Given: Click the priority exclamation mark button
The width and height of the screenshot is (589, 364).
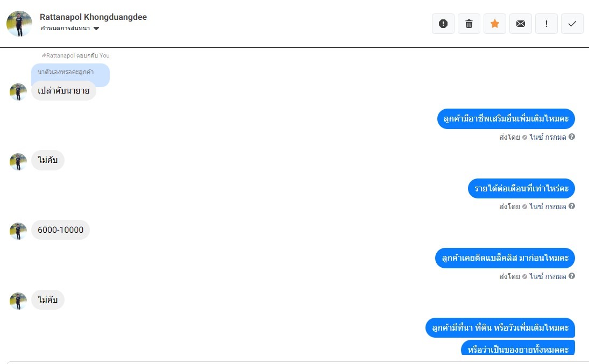Looking at the screenshot, I should (x=547, y=24).
